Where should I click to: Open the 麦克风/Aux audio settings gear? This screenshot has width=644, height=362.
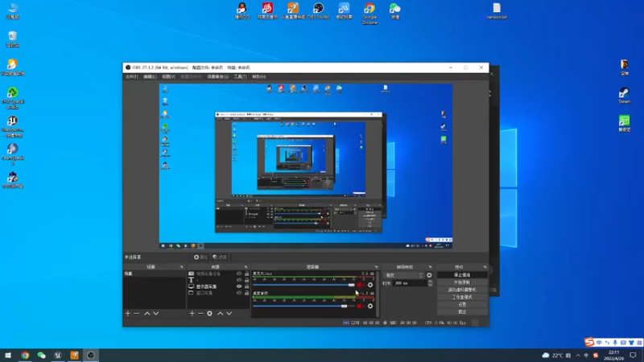coord(370,285)
